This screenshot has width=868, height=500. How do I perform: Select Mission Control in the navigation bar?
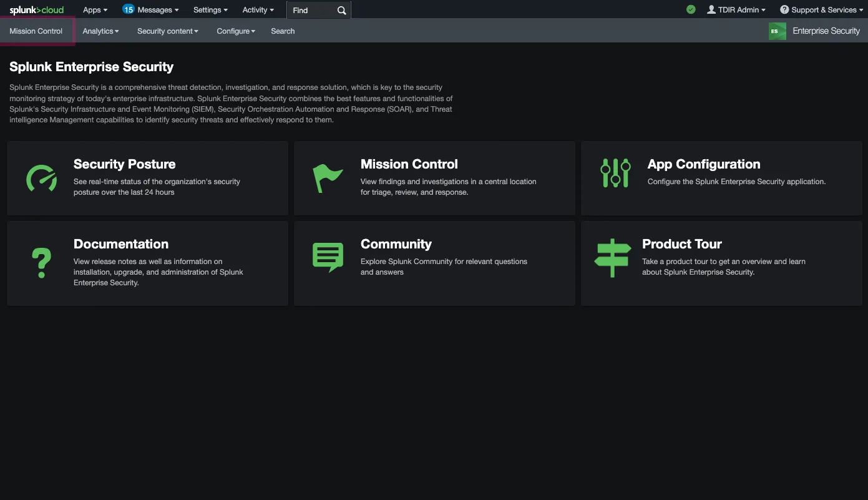click(x=36, y=31)
